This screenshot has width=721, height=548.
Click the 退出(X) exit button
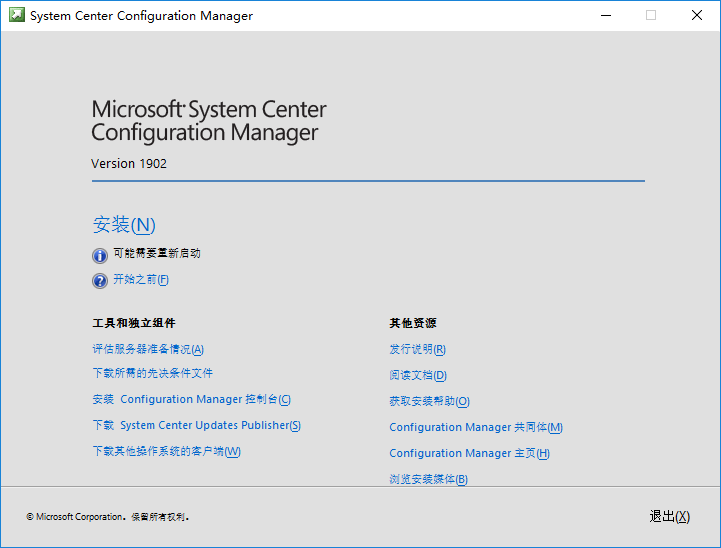670,517
